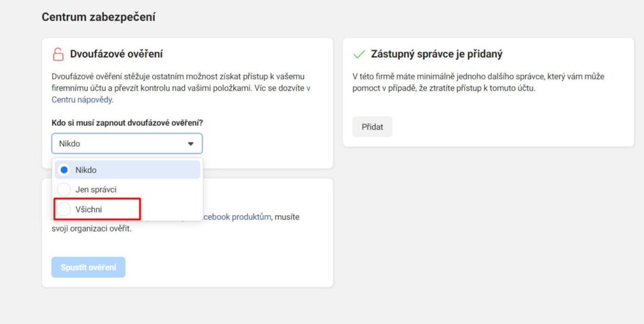The width and height of the screenshot is (644, 324).
Task: Click the Dvoufázové ověření card title
Action: (117, 54)
